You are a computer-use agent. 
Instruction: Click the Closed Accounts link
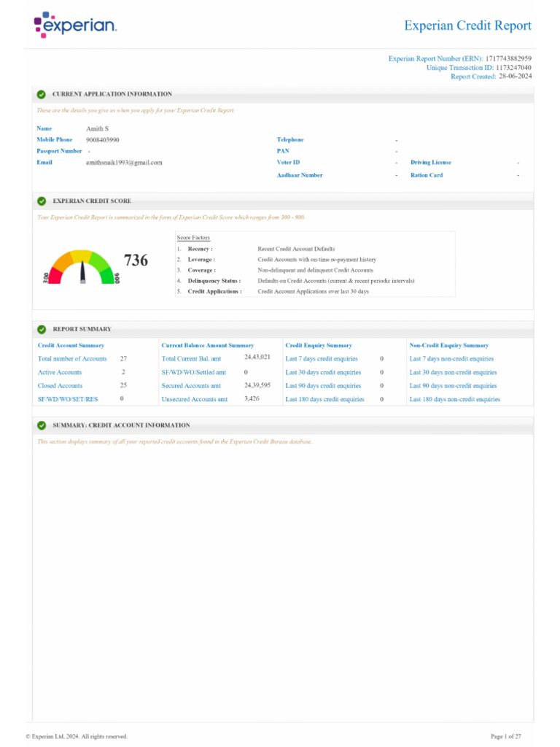tap(60, 386)
